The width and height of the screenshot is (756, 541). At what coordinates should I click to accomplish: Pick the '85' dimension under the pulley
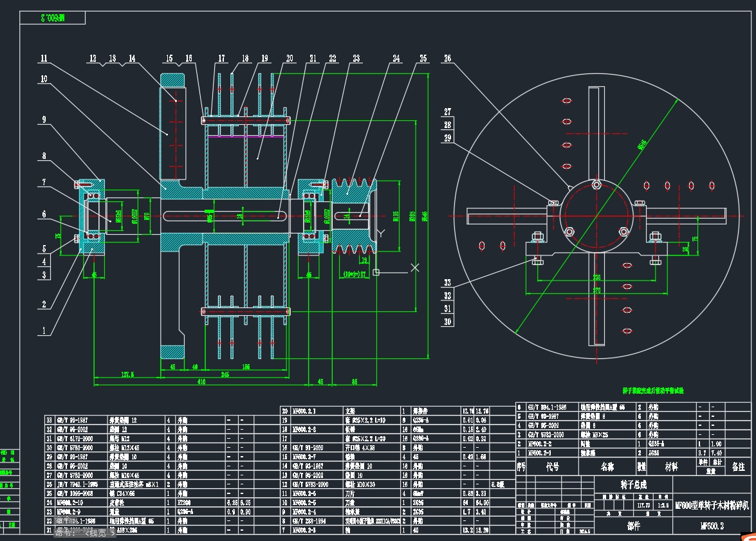click(355, 381)
